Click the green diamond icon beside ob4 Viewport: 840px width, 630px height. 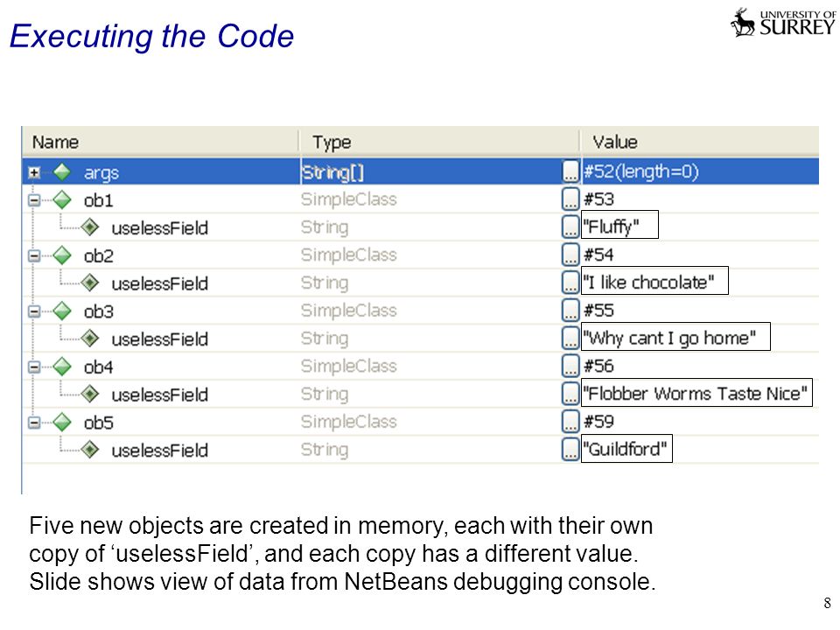[63, 367]
